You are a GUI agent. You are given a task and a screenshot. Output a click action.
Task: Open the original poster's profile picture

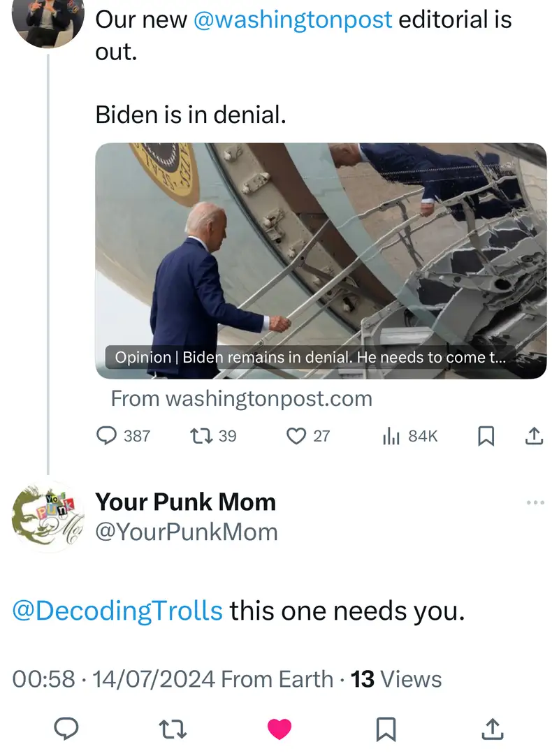tap(49, 17)
